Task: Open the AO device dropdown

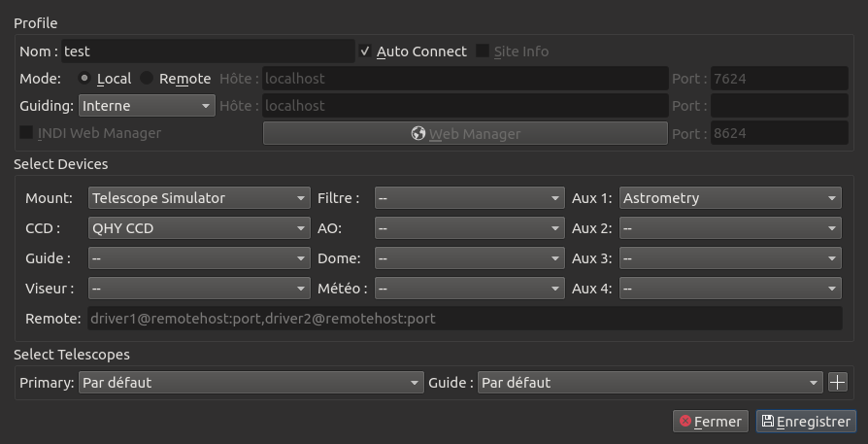Action: click(x=469, y=228)
